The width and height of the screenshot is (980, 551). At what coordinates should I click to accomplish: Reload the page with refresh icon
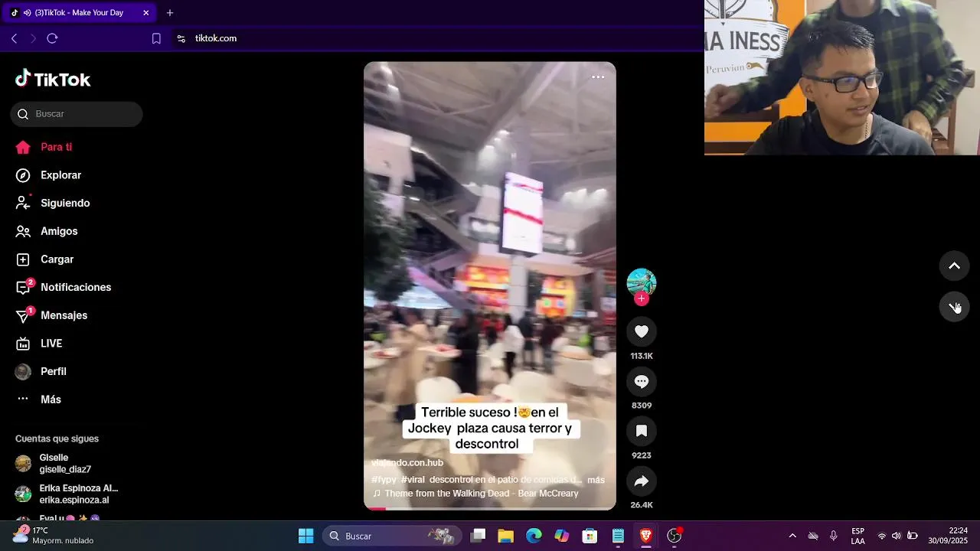pyautogui.click(x=52, y=38)
